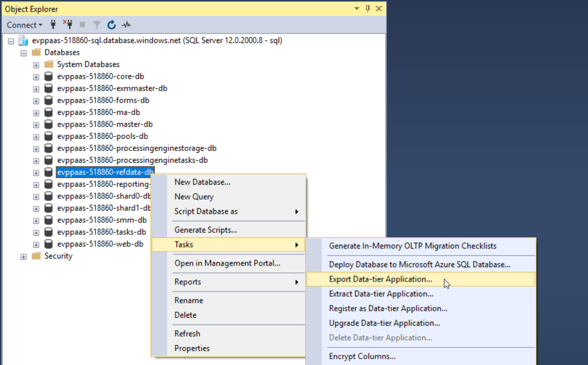This screenshot has height=365, width=588.
Task: Select evppaas-518860-pools-db in the tree
Action: (x=103, y=136)
